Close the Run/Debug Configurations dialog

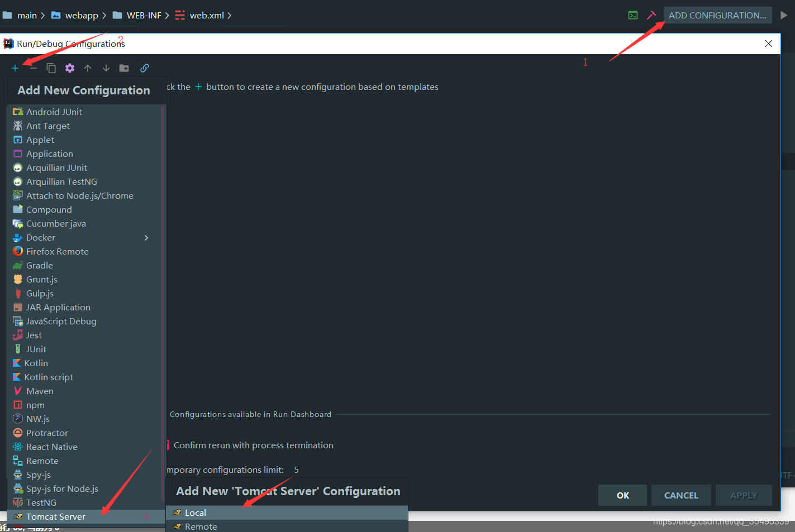[769, 44]
